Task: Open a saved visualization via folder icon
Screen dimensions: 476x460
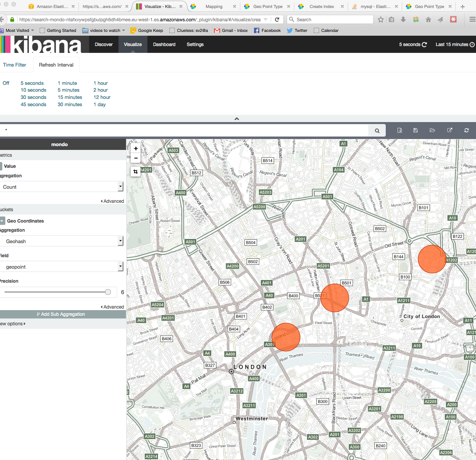Action: click(x=432, y=131)
